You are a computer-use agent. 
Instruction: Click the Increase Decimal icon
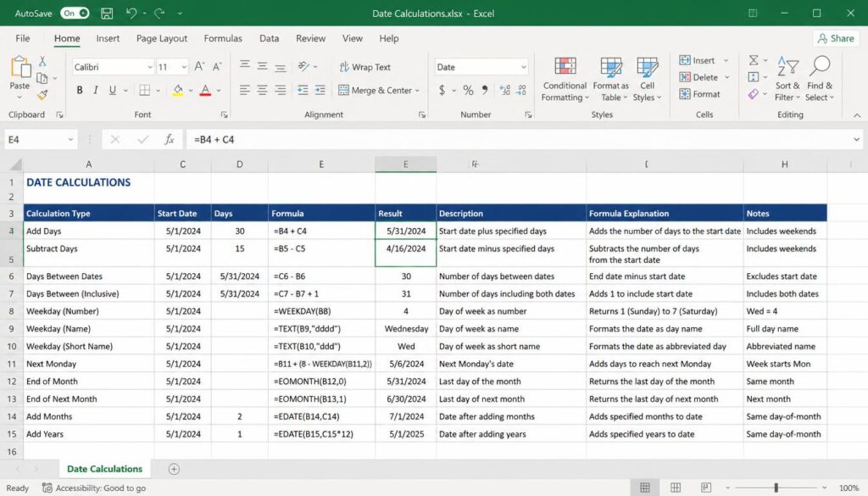tap(504, 90)
